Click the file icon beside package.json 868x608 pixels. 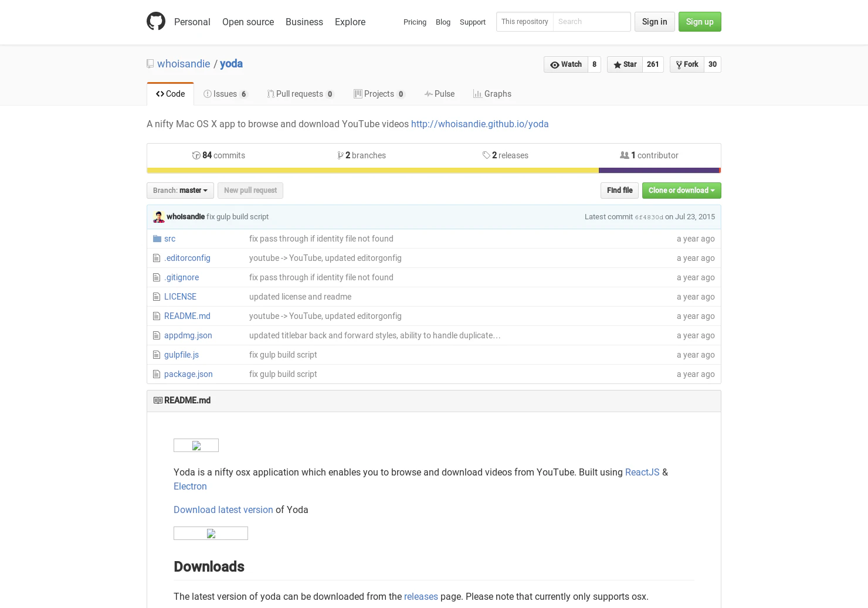(157, 374)
